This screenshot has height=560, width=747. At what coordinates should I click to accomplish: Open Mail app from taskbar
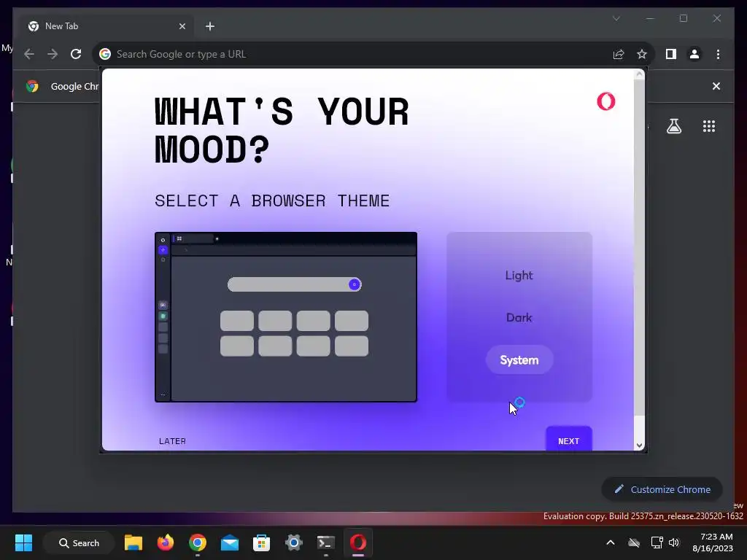pyautogui.click(x=230, y=542)
